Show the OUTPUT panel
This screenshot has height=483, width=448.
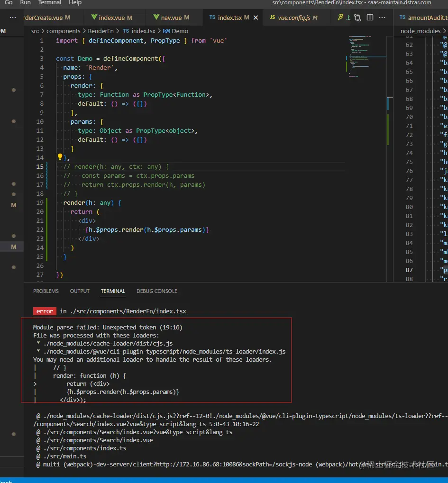pos(80,291)
